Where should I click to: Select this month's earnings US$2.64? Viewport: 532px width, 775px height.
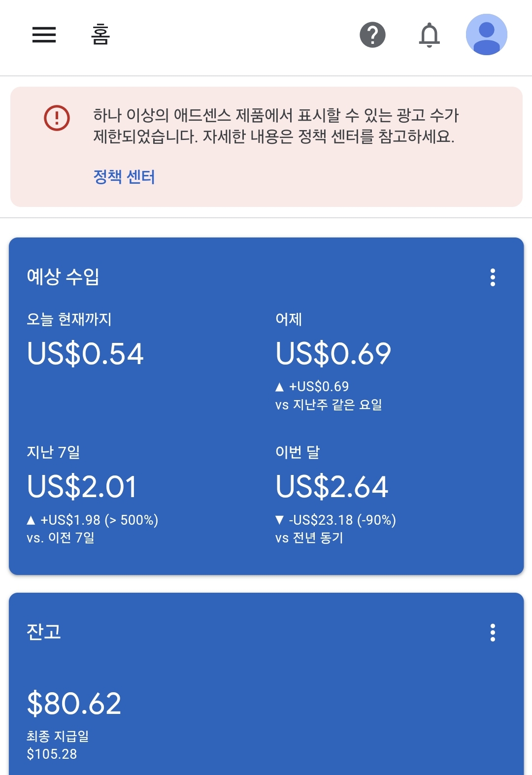[x=332, y=487]
